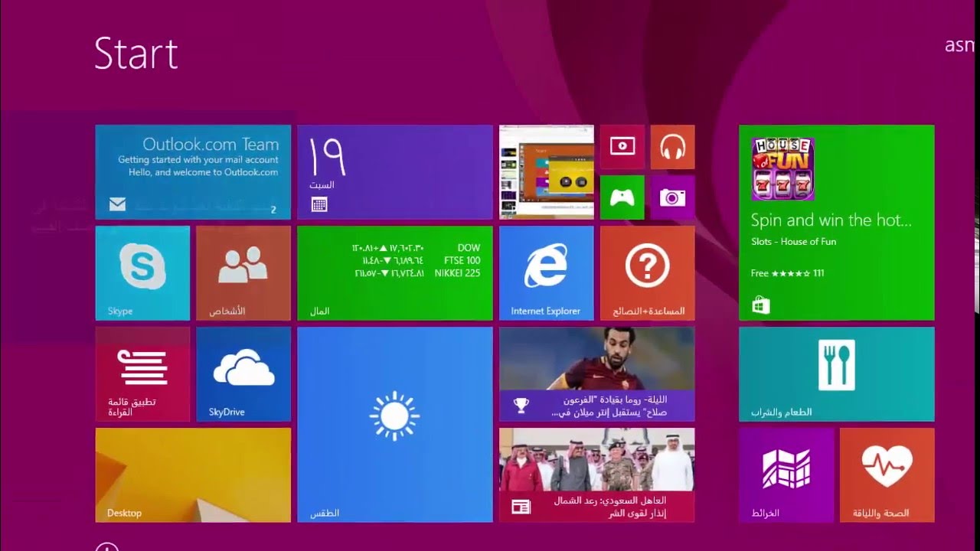Image resolution: width=980 pixels, height=551 pixels.
Task: Open the Xbox Games tile
Action: (x=622, y=197)
